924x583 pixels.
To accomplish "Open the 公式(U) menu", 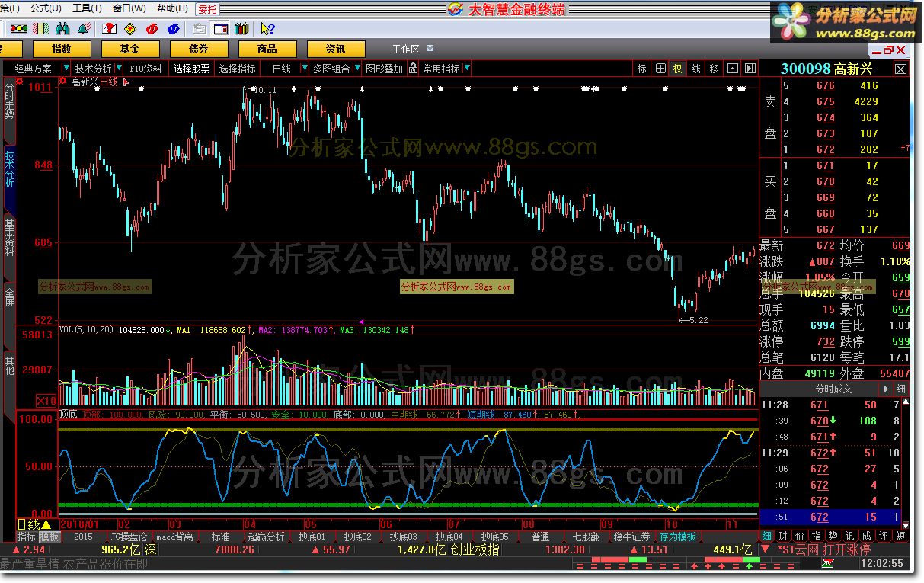I will (46, 8).
